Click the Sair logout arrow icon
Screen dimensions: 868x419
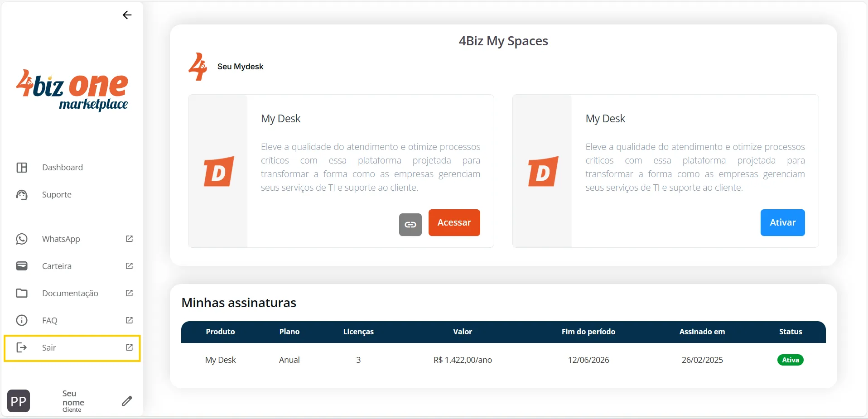[22, 347]
